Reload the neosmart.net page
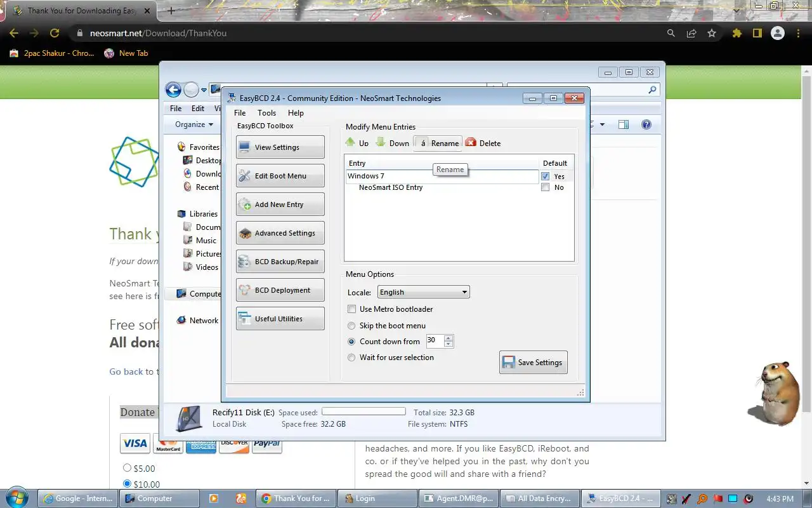The image size is (812, 508). tap(55, 33)
